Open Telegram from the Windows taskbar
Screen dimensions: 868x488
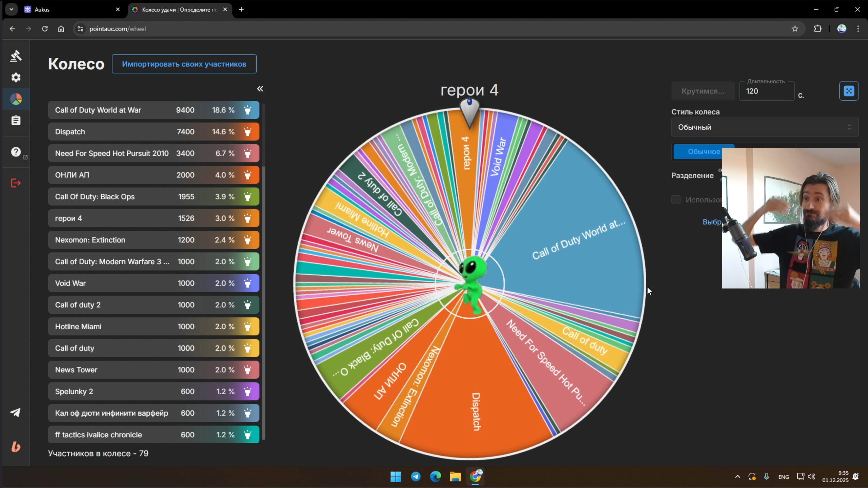pos(415,476)
